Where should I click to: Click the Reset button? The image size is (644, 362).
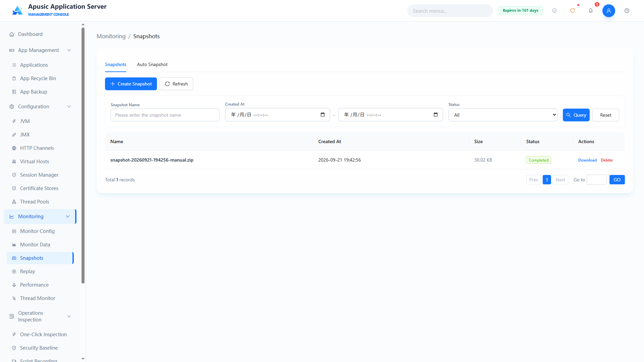606,115
